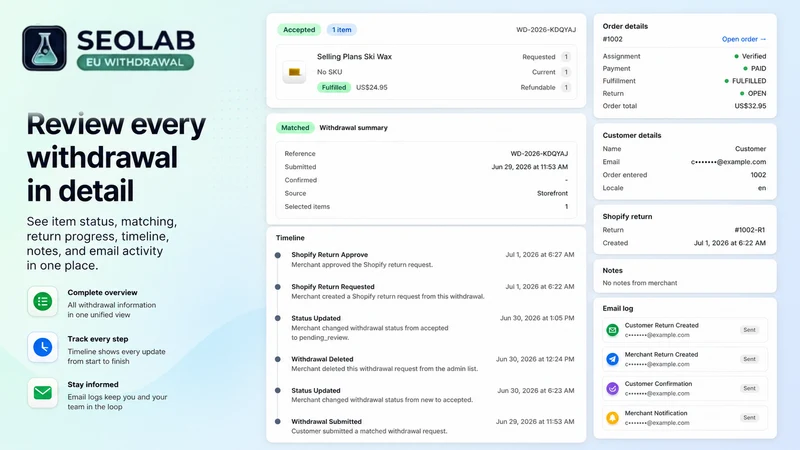Click the Refundable quantity value

565,87
